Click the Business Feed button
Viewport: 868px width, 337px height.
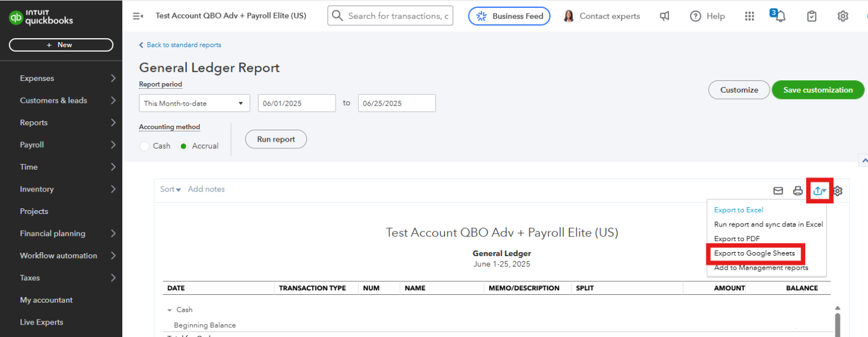click(x=509, y=16)
